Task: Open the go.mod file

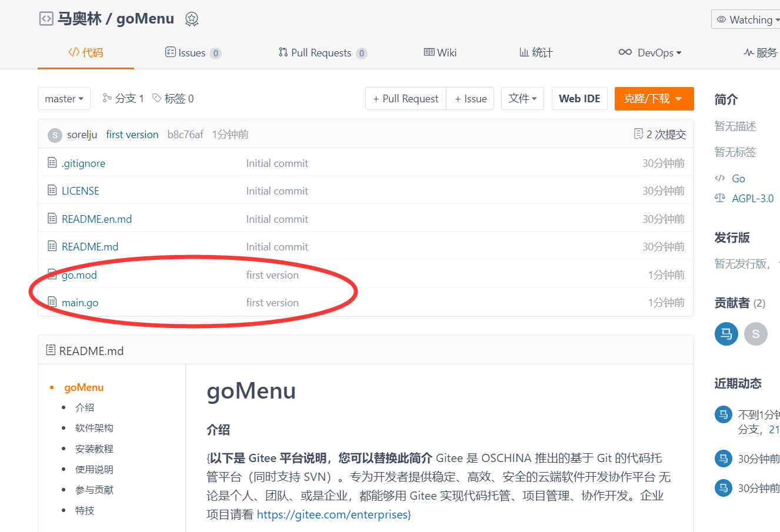Action: click(x=79, y=275)
